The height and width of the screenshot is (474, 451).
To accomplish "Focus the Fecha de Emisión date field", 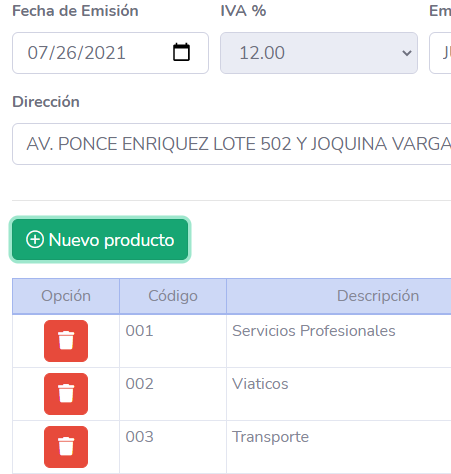I will 110,53.
